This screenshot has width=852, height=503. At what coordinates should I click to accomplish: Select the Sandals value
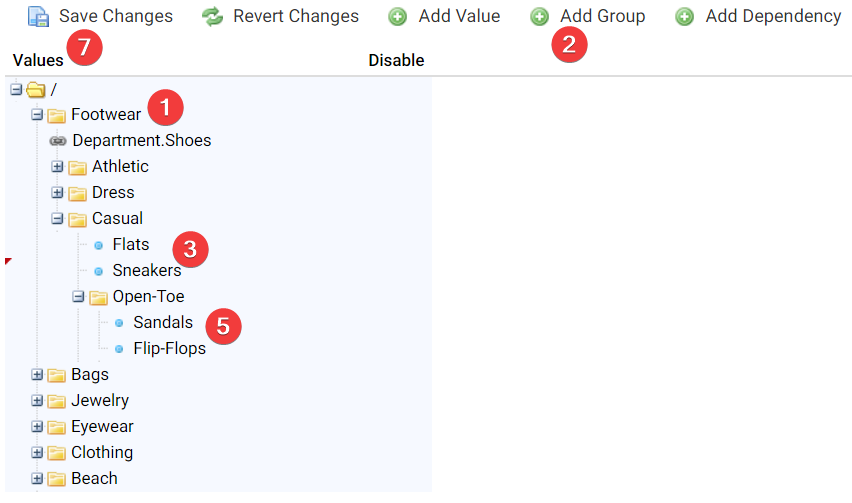pos(162,323)
